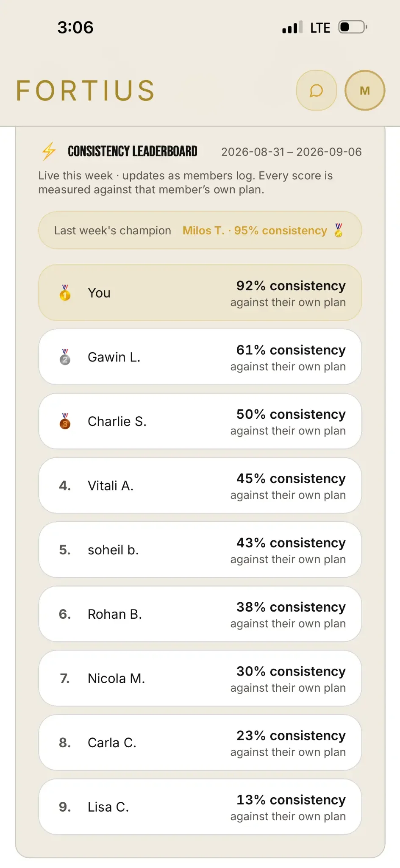Viewport: 400px width, 868px height.
Task: Open the chat messages icon
Action: point(316,90)
